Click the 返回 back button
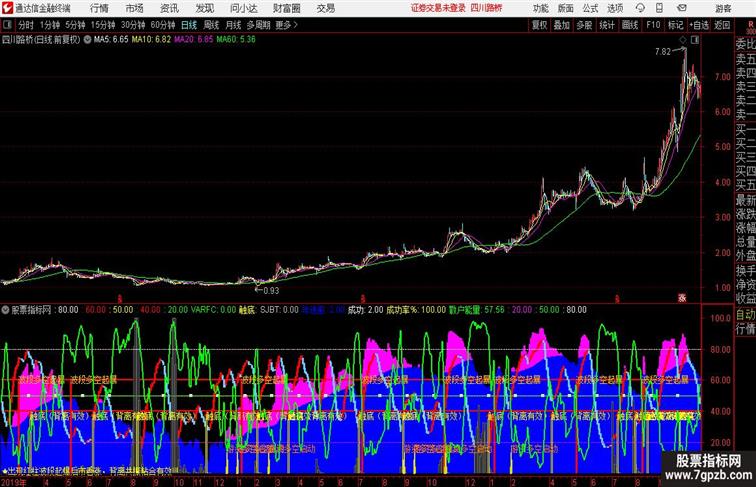 point(722,25)
